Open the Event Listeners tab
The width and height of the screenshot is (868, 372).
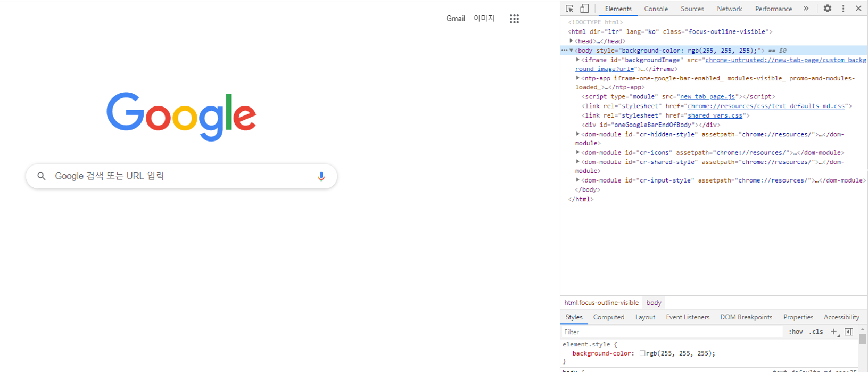pyautogui.click(x=687, y=317)
